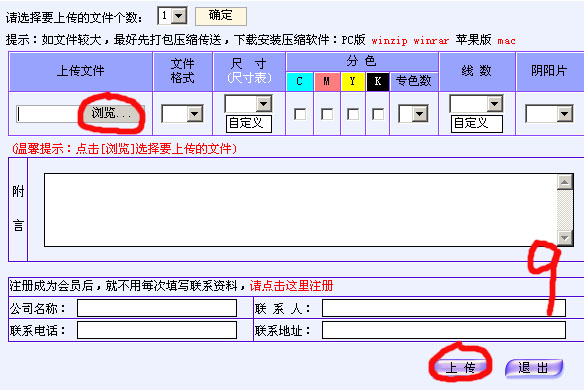Expand the 文件格式 file format dropdown
This screenshot has height=390, width=584.
[182, 114]
